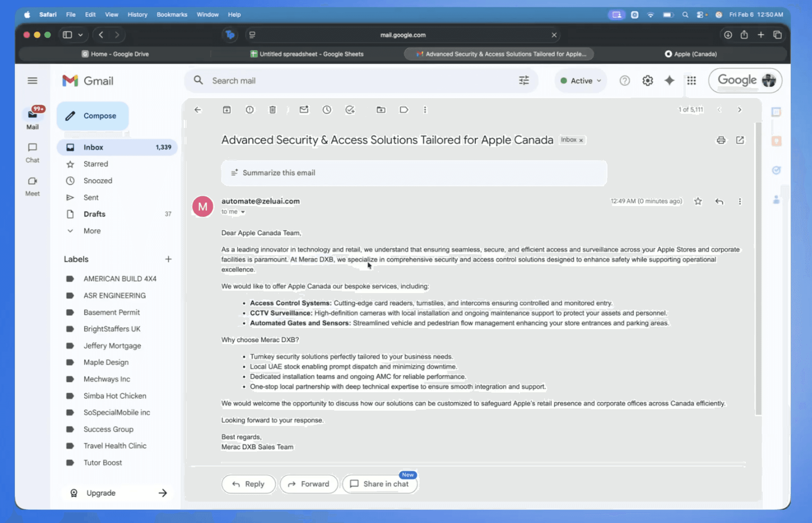Snooze this email with clock icon
Viewport: 812px width, 523px height.
coord(327,110)
